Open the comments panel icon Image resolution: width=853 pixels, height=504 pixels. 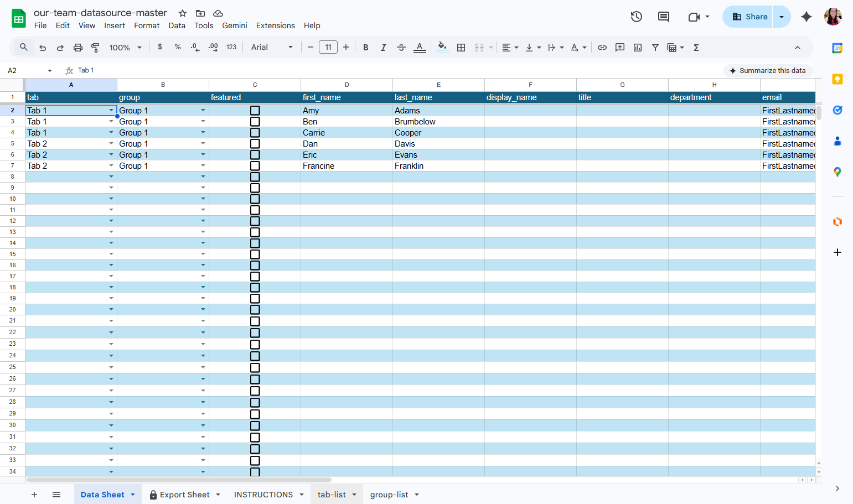664,17
